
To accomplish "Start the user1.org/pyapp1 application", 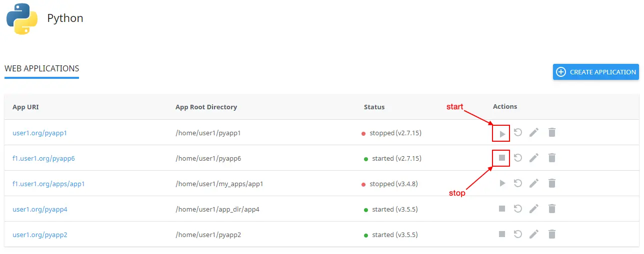I will coord(502,133).
